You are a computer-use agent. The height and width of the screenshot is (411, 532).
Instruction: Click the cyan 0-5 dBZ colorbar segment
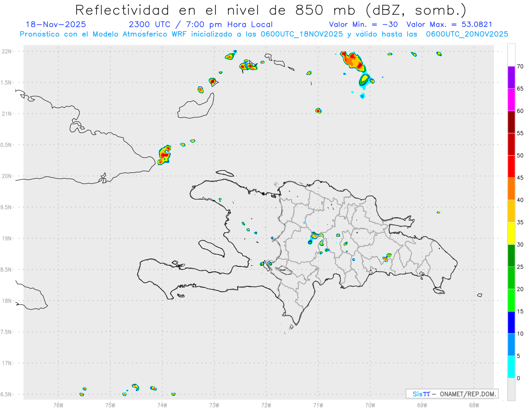[511, 367]
